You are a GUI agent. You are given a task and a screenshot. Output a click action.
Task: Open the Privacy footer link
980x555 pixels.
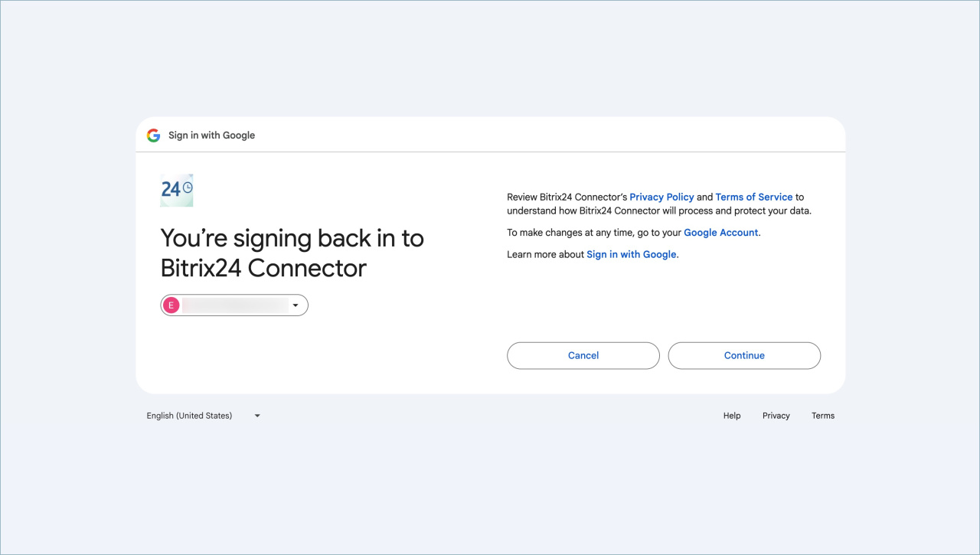point(776,416)
